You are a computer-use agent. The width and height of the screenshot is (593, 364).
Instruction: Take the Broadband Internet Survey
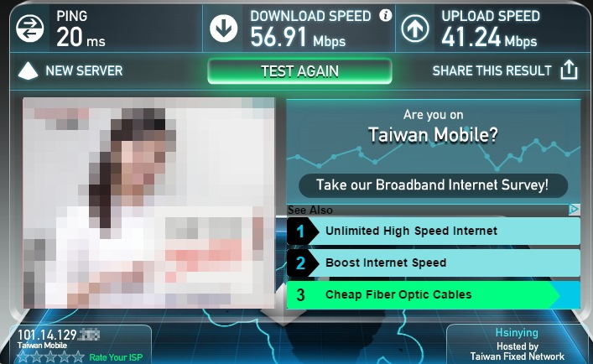tap(433, 185)
